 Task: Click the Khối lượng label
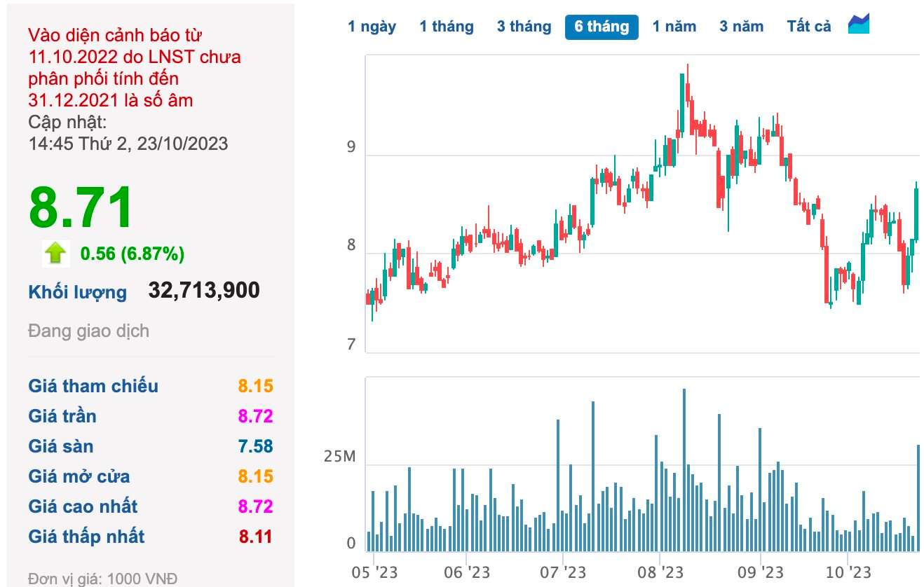[78, 292]
